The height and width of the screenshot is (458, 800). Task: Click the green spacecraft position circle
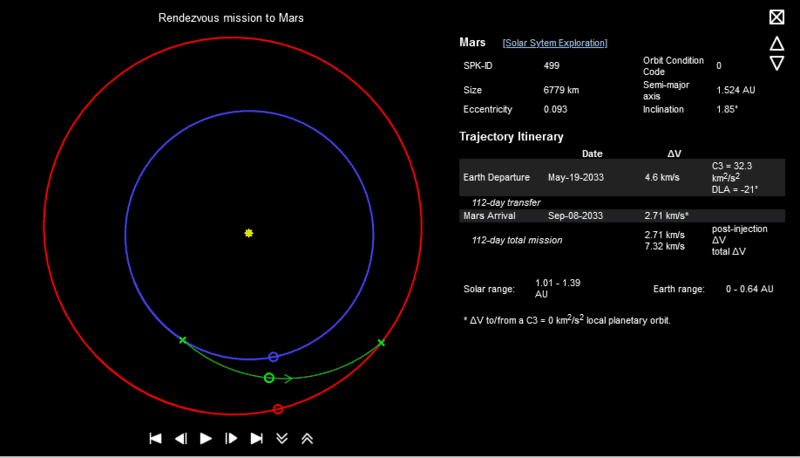pyautogui.click(x=269, y=378)
